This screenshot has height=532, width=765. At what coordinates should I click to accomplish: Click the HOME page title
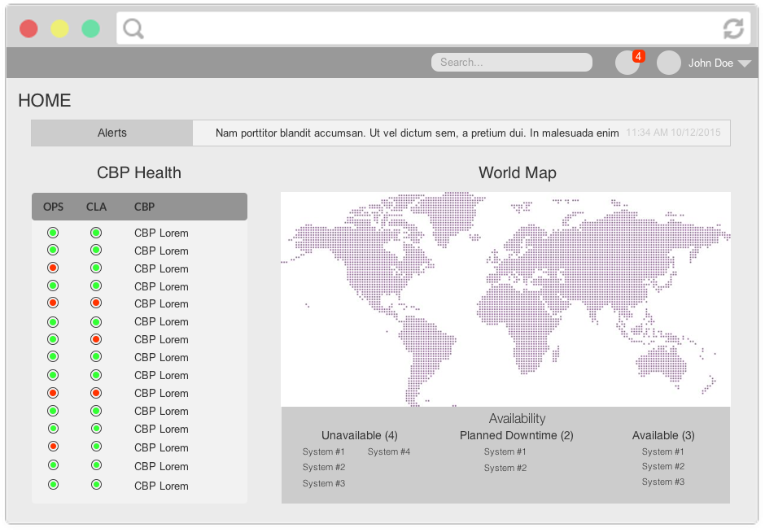pos(45,100)
